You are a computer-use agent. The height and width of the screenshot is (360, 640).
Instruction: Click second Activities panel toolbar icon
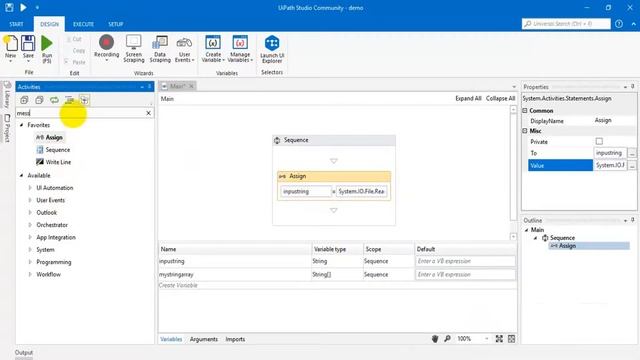click(x=39, y=100)
